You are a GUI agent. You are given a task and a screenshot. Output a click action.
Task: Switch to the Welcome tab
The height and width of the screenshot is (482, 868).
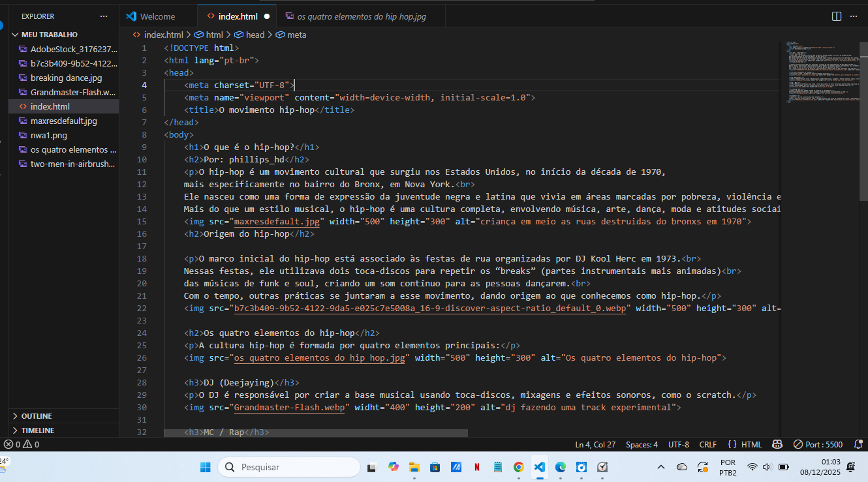pos(157,17)
